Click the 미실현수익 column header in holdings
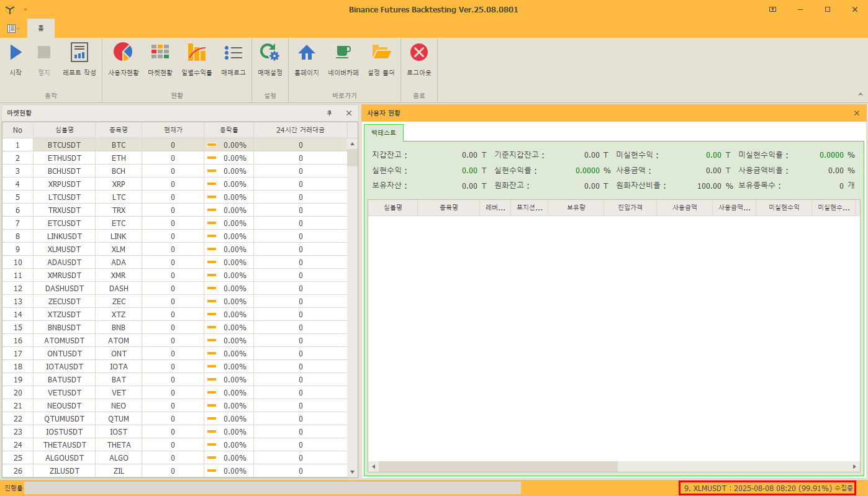Image resolution: width=868 pixels, height=496 pixels. [x=784, y=208]
